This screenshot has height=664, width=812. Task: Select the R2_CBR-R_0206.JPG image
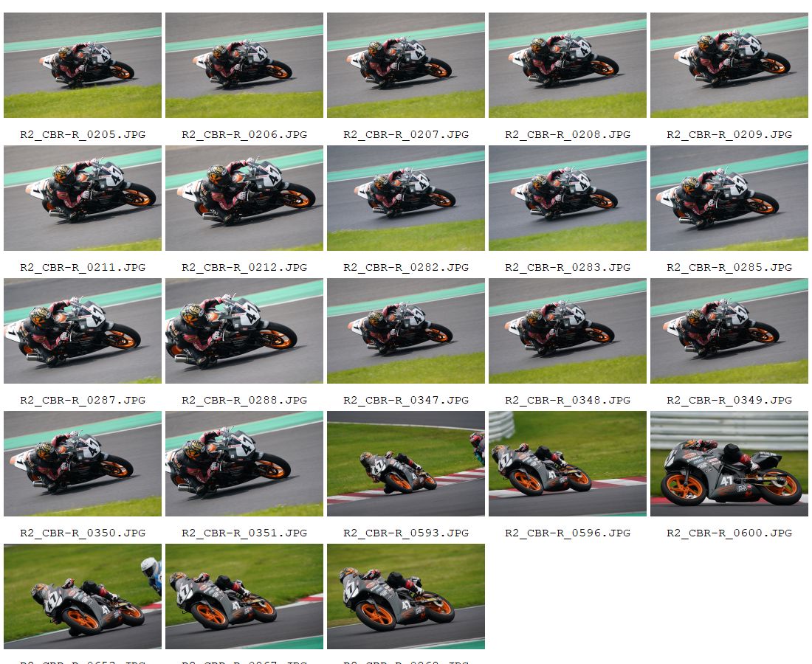244,65
